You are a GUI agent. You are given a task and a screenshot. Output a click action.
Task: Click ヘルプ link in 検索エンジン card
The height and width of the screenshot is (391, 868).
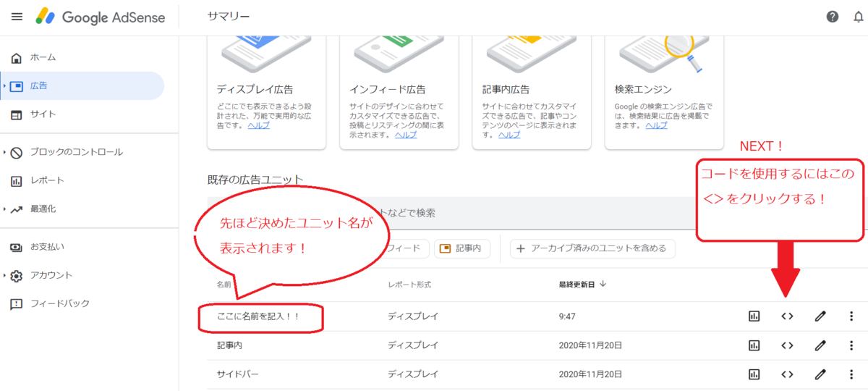[656, 125]
